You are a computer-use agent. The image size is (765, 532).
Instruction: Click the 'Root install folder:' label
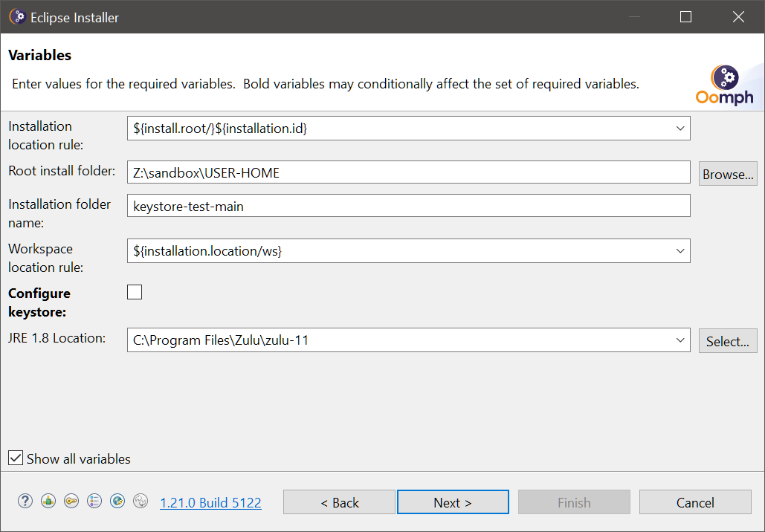(x=62, y=171)
